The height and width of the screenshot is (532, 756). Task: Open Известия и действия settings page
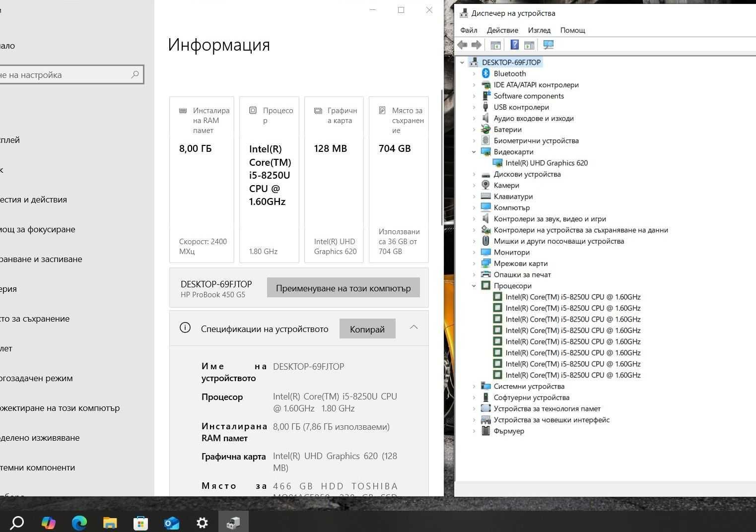(x=33, y=199)
